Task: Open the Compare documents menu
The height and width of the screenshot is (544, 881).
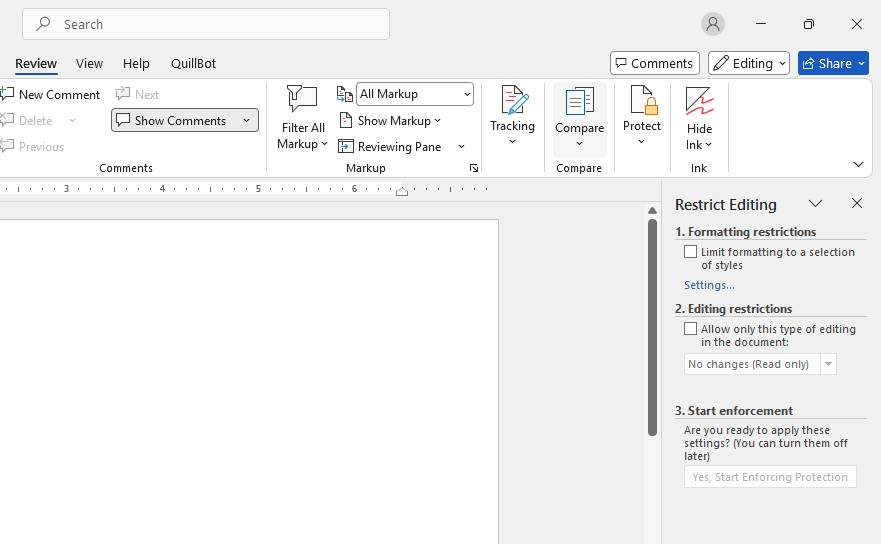Action: [x=579, y=119]
